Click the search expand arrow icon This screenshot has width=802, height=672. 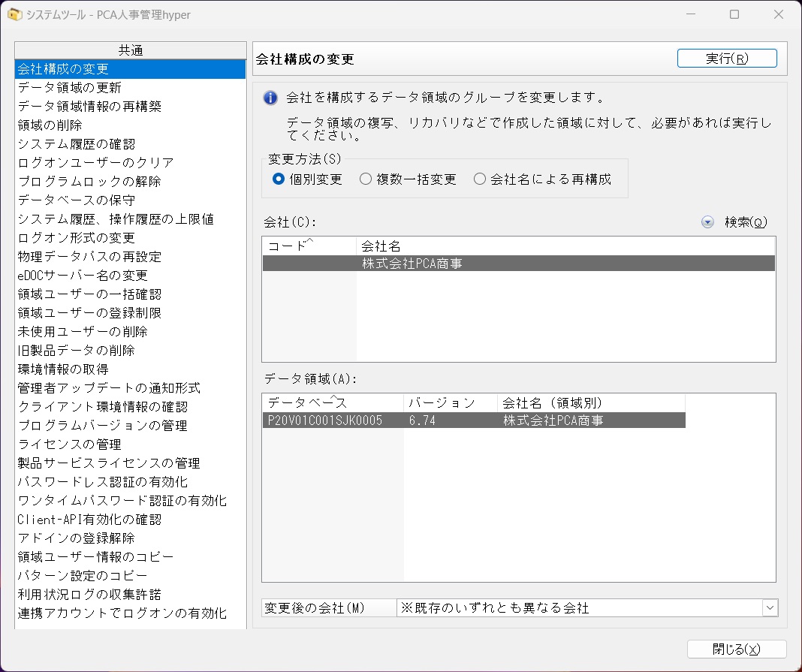pos(707,222)
